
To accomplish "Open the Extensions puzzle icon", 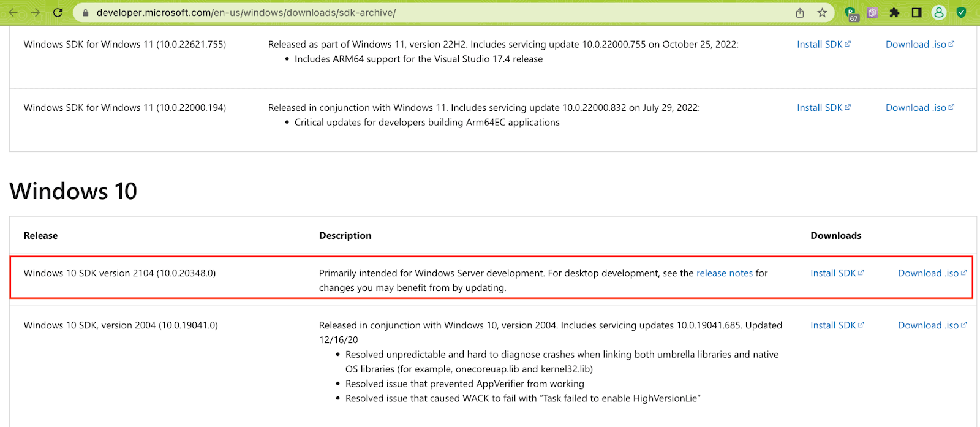I will pos(894,12).
